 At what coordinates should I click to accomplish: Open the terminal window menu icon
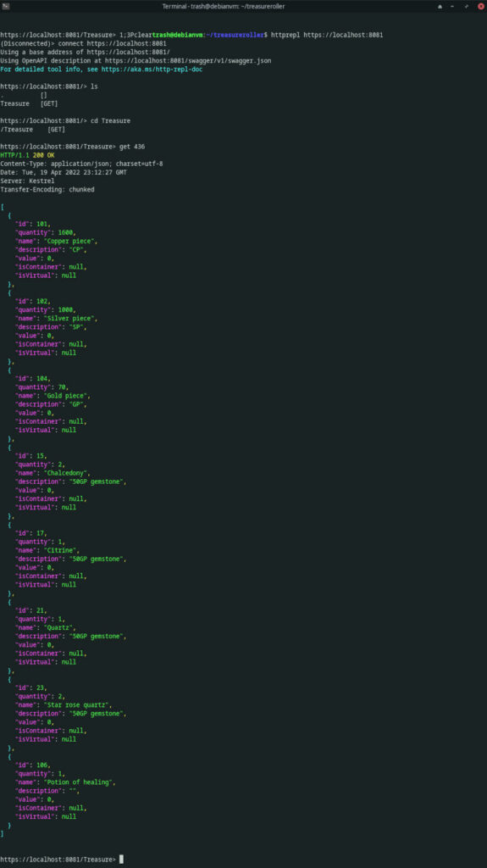click(x=5, y=6)
